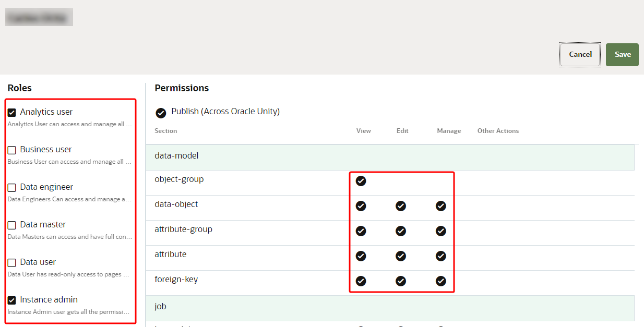This screenshot has height=327, width=644.
Task: Click data-object View check icon
Action: [x=361, y=206]
